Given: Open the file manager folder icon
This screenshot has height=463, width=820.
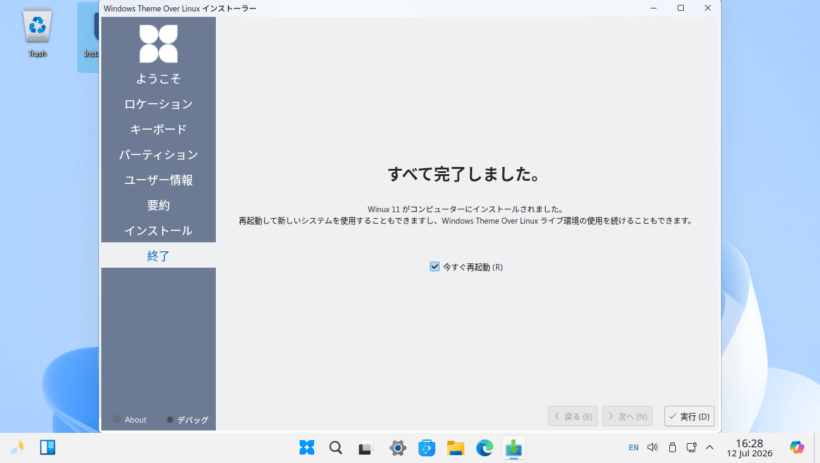Looking at the screenshot, I should (x=455, y=448).
